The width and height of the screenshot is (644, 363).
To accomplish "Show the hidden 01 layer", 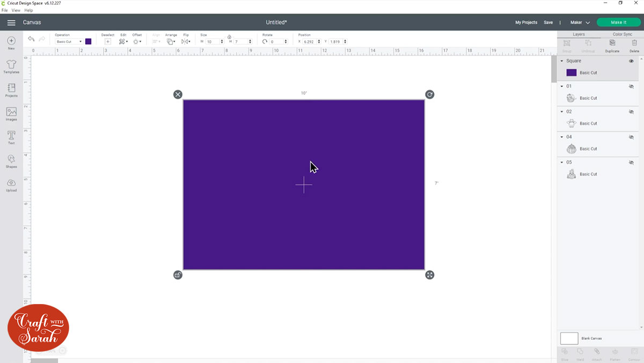I will click(631, 86).
